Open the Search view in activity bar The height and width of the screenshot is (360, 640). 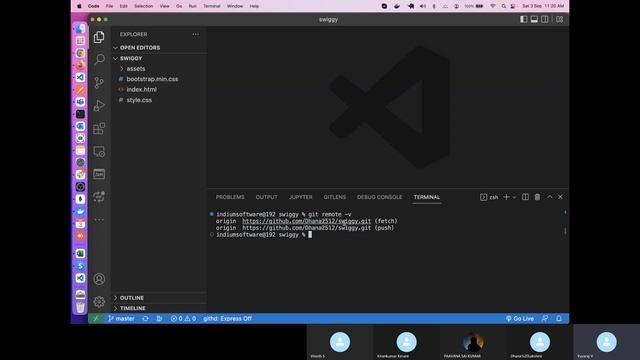pos(99,60)
